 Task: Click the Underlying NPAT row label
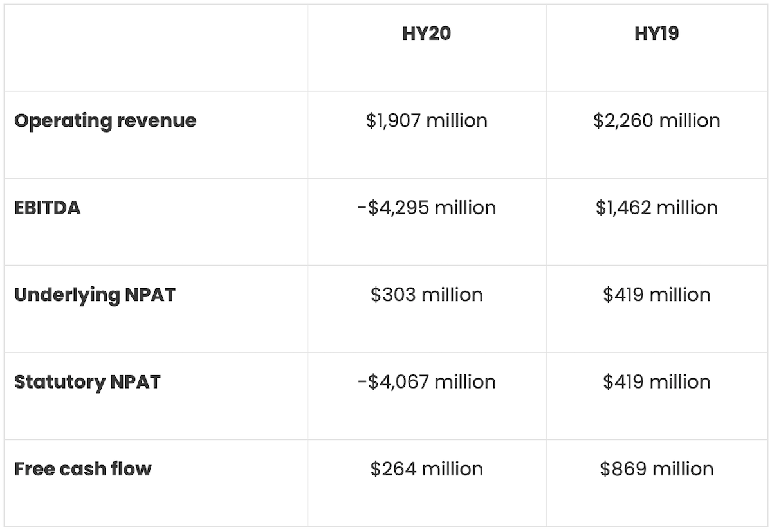point(95,295)
